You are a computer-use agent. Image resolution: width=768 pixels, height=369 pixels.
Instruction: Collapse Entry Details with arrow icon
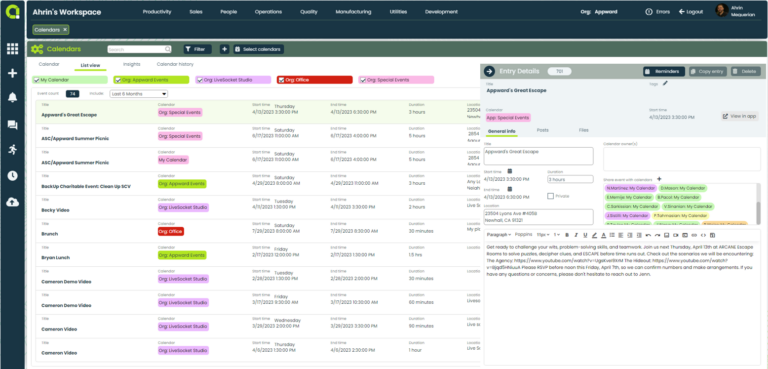point(489,72)
